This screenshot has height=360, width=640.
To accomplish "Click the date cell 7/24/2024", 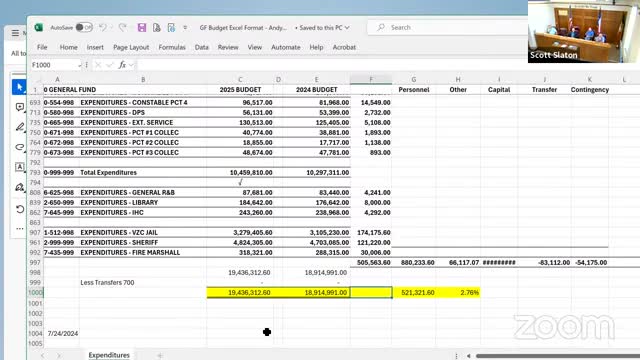I will (62, 333).
